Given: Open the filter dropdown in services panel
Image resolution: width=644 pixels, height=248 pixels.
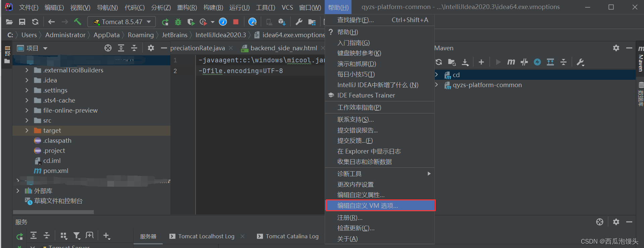Looking at the screenshot, I should [77, 236].
